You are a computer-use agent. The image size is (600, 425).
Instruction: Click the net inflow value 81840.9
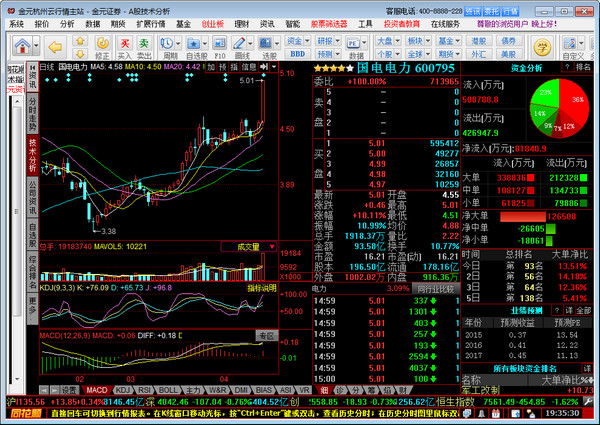point(530,148)
